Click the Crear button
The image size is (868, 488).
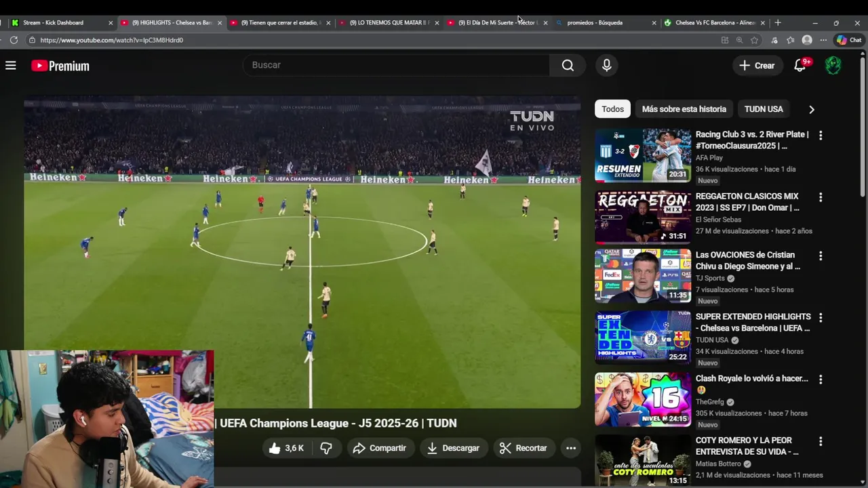tap(757, 66)
